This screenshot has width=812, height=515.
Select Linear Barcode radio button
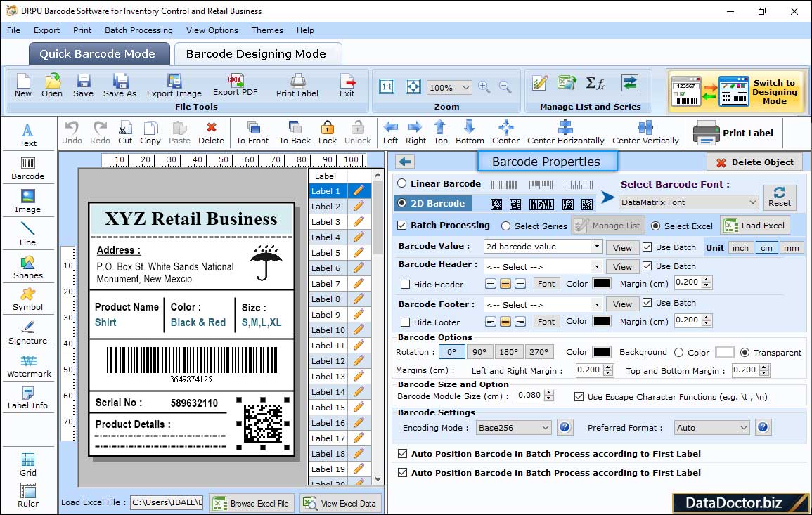point(402,183)
